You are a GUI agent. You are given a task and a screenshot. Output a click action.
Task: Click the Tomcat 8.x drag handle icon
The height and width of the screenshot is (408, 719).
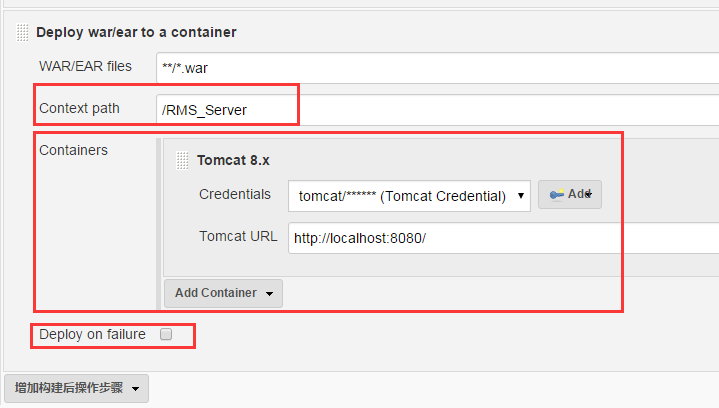tap(182, 160)
